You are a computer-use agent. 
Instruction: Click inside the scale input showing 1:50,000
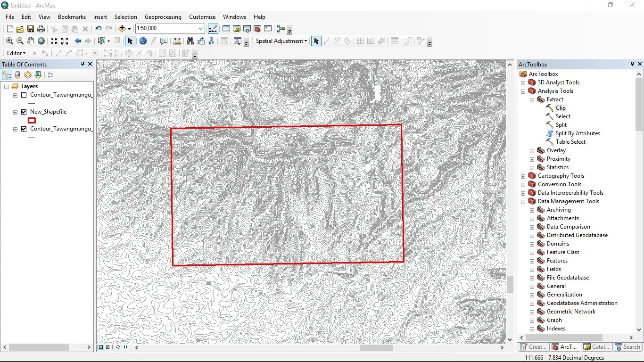[167, 28]
